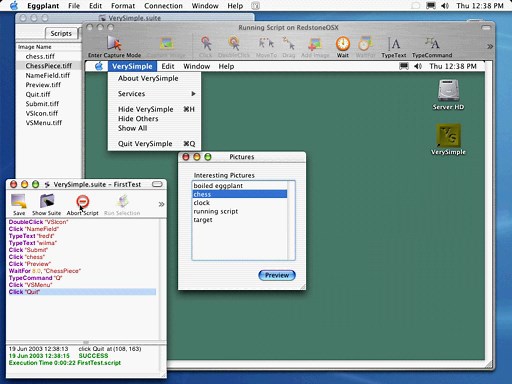Toggle Running Script window toolbar pill button

486,28
